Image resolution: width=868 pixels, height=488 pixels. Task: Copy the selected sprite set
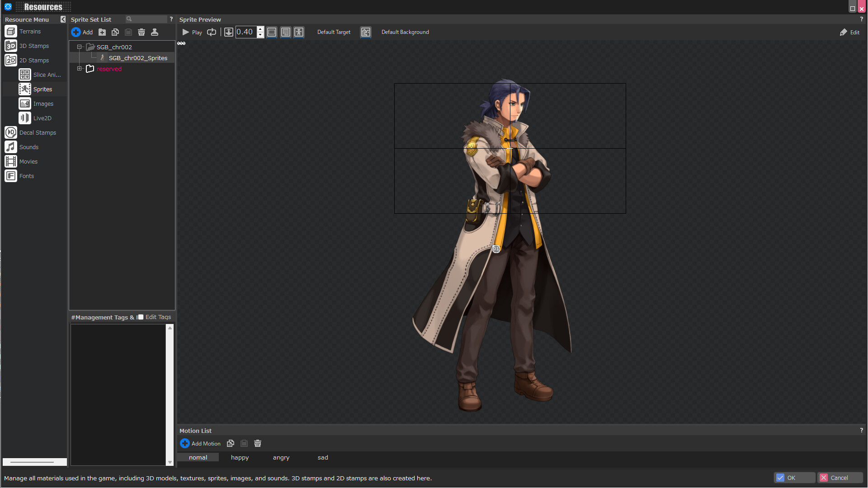point(115,32)
